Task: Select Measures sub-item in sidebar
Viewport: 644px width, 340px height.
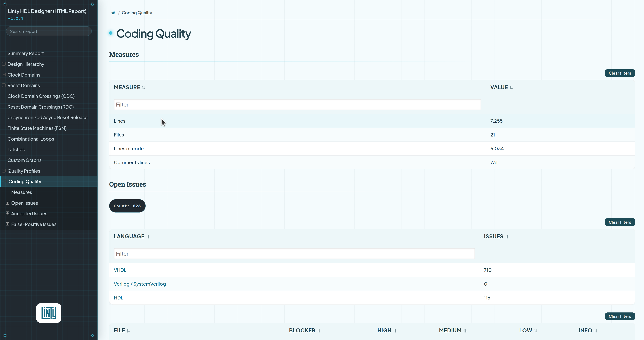Action: pos(21,192)
